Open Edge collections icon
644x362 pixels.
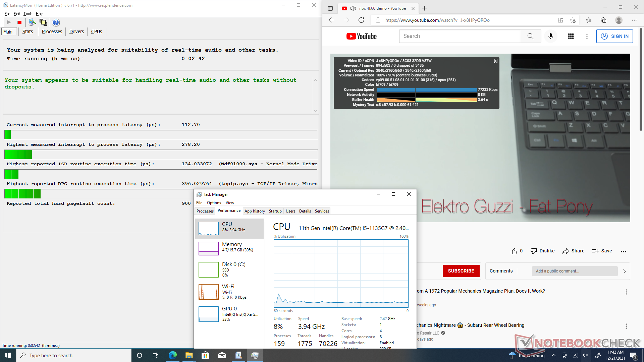click(x=603, y=20)
